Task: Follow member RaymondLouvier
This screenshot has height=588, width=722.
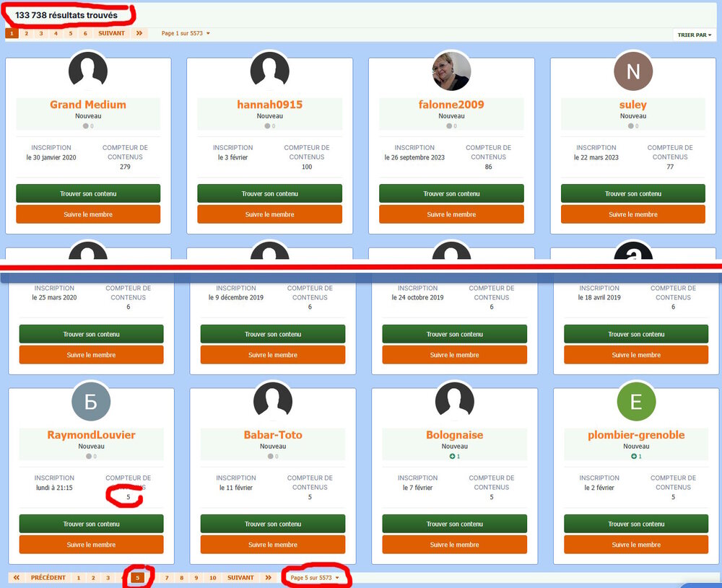Action: coord(91,545)
